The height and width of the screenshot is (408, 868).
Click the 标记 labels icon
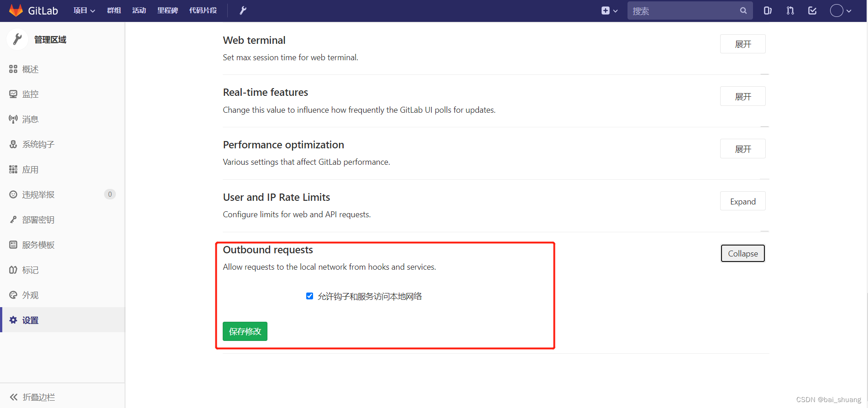(13, 270)
